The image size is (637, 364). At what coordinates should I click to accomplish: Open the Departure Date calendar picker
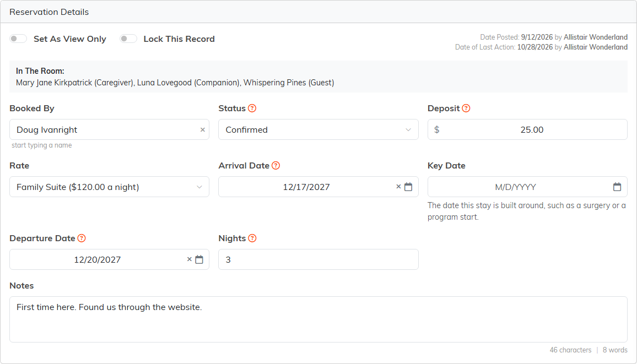(199, 259)
